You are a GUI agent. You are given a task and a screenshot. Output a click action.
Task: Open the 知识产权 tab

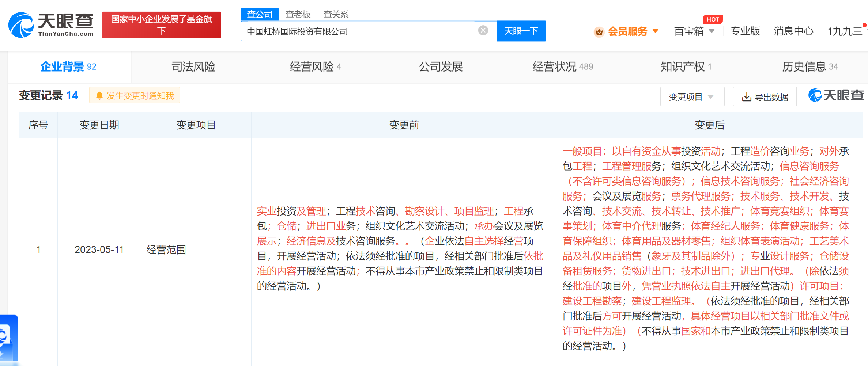pyautogui.click(x=686, y=67)
